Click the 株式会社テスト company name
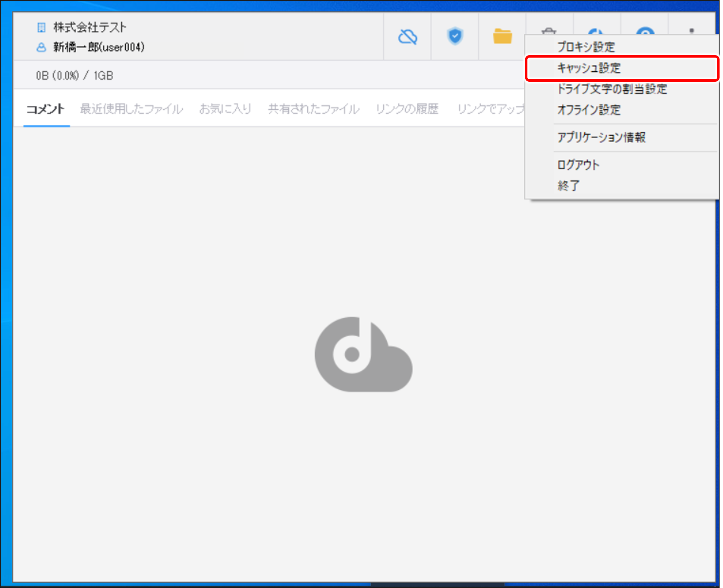This screenshot has height=588, width=723. 89,27
